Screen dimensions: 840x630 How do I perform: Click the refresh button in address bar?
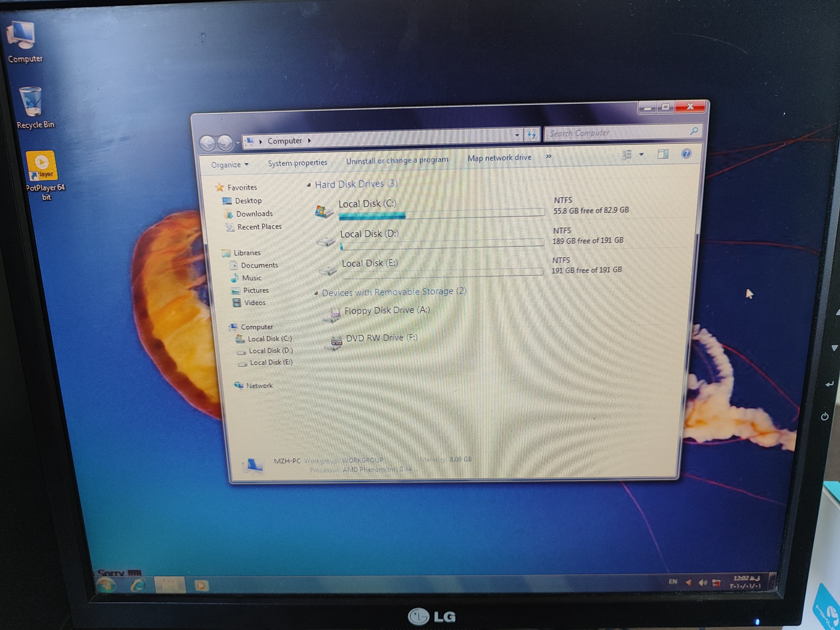(x=532, y=135)
